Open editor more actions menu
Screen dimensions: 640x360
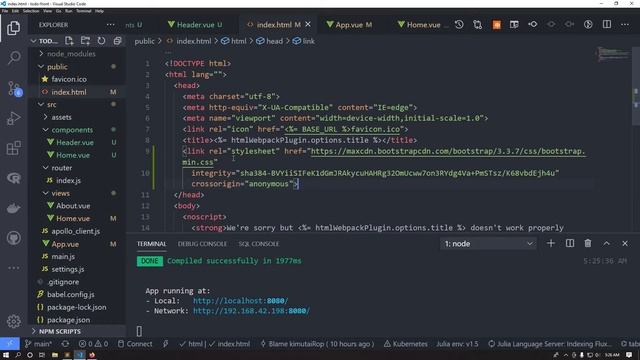coord(625,24)
